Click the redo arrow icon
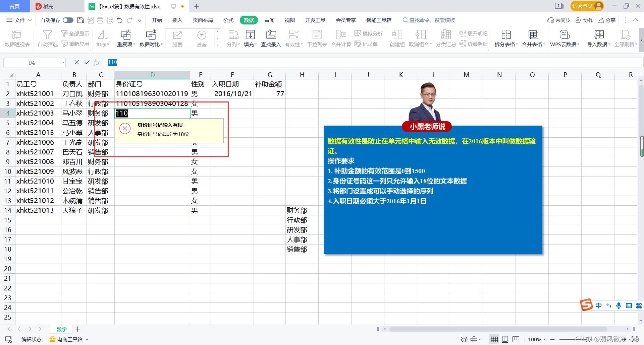The width and height of the screenshot is (644, 345). 130,20
